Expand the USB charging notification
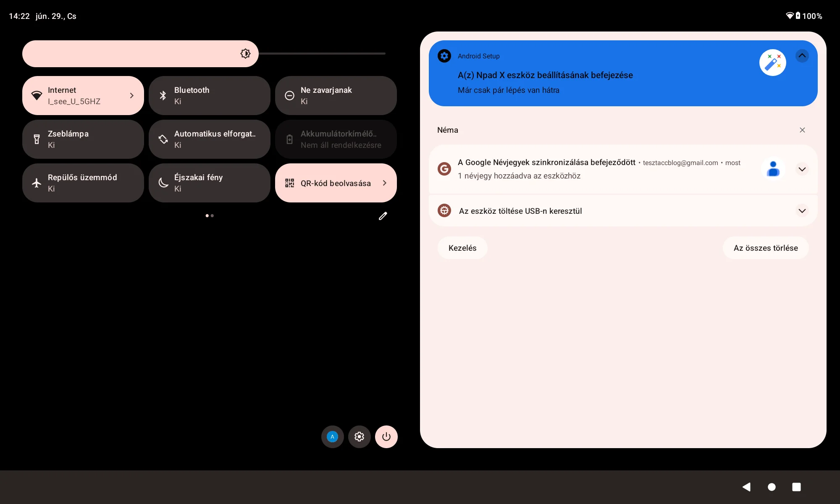The height and width of the screenshot is (504, 840). tap(802, 211)
